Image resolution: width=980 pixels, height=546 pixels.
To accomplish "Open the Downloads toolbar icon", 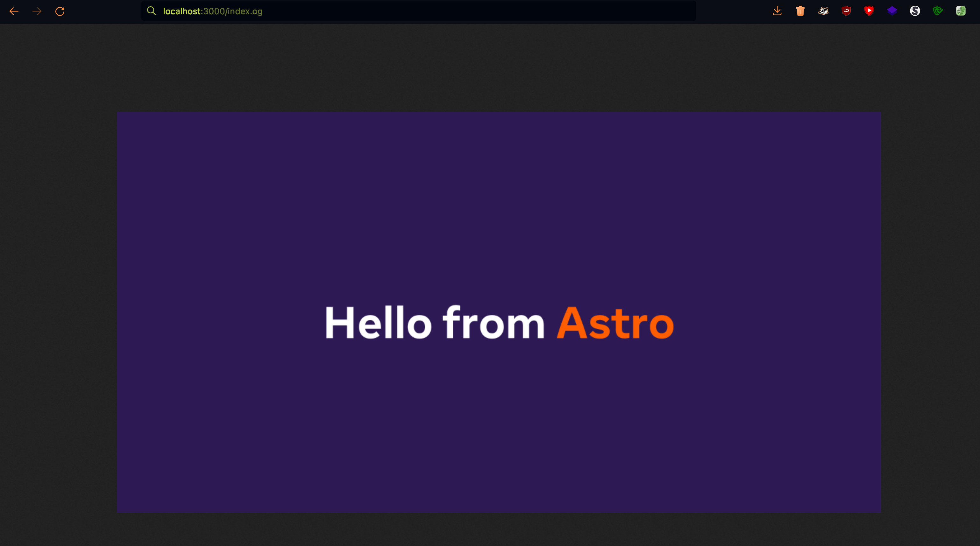I will pos(777,11).
